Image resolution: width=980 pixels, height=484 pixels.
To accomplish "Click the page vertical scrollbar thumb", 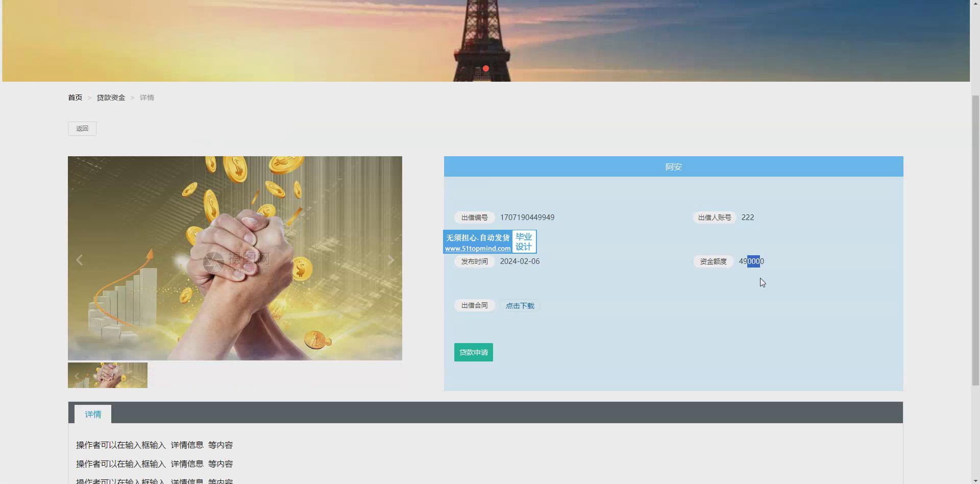I will (x=975, y=240).
